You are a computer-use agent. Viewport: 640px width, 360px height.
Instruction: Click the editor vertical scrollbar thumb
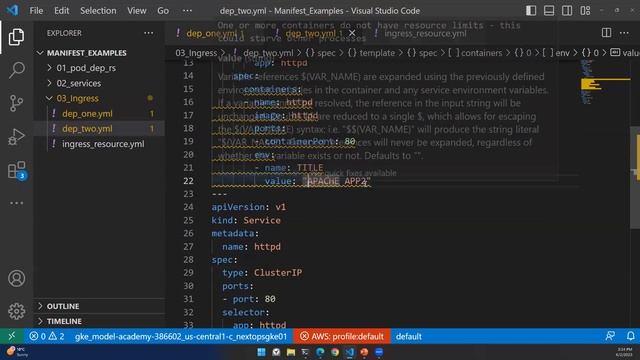click(635, 178)
